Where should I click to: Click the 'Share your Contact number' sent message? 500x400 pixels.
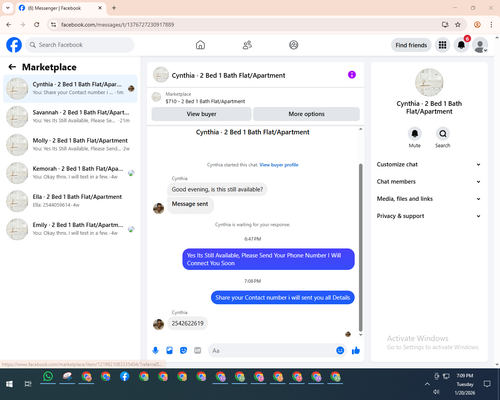tap(283, 297)
